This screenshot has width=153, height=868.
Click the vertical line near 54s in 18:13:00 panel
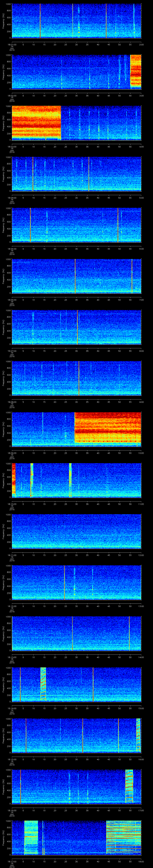tap(129, 633)
